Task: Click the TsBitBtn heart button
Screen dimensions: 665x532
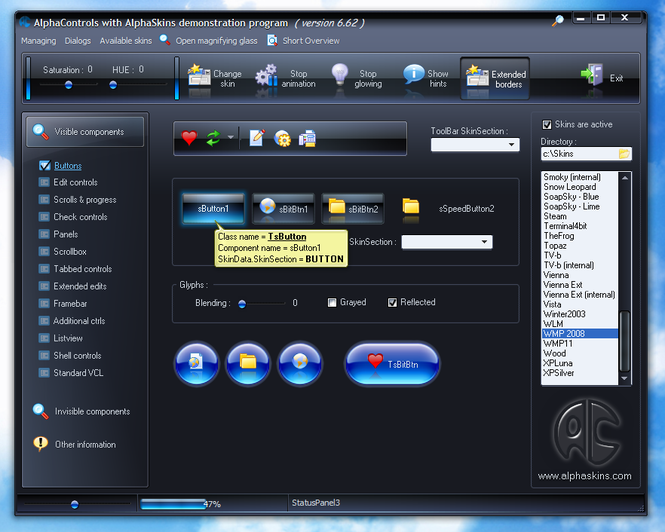Action: click(x=392, y=364)
